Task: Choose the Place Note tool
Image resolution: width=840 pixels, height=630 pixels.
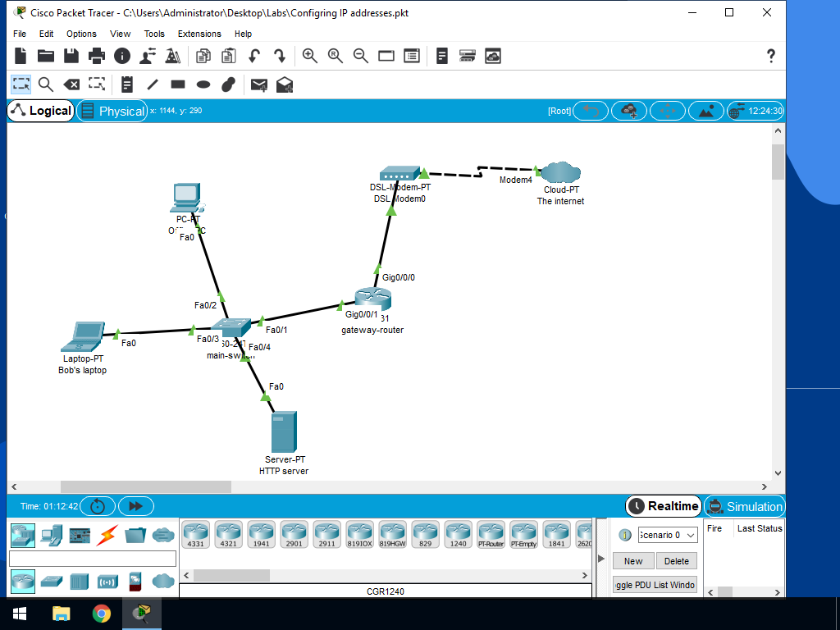Action: click(127, 84)
